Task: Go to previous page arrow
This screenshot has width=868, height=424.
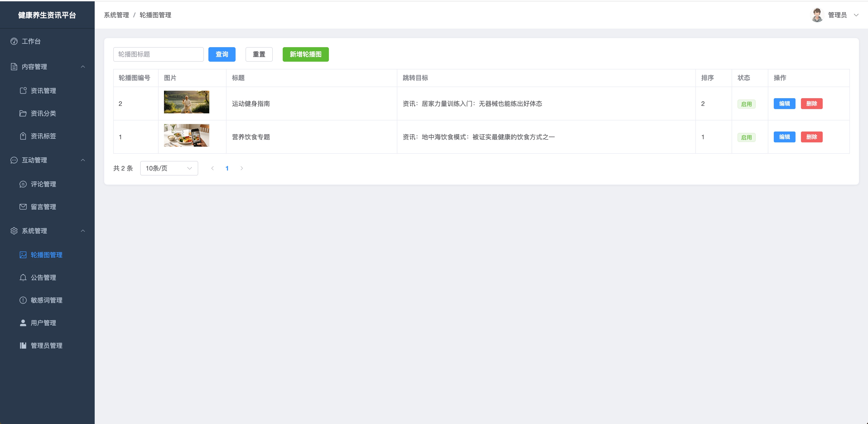Action: coord(212,168)
